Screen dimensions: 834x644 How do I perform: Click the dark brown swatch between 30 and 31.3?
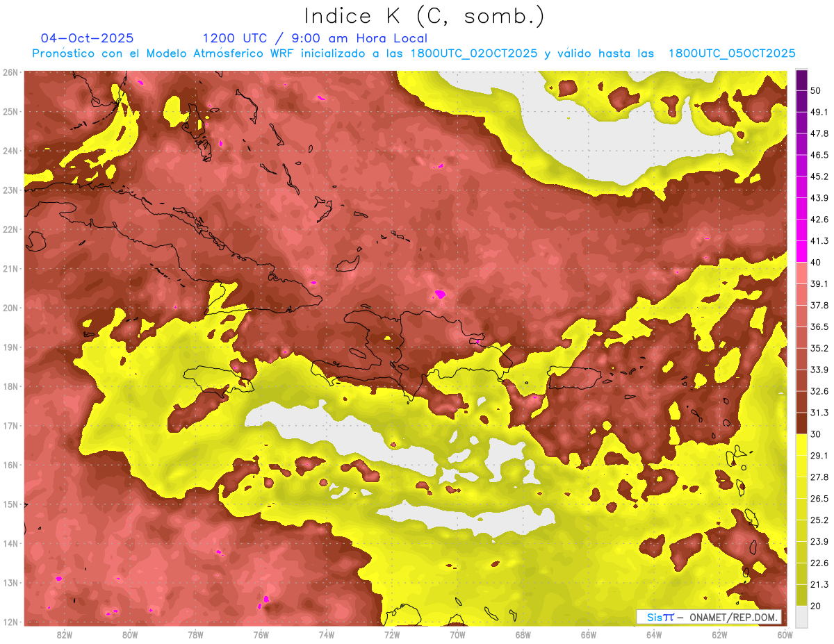[x=801, y=423]
